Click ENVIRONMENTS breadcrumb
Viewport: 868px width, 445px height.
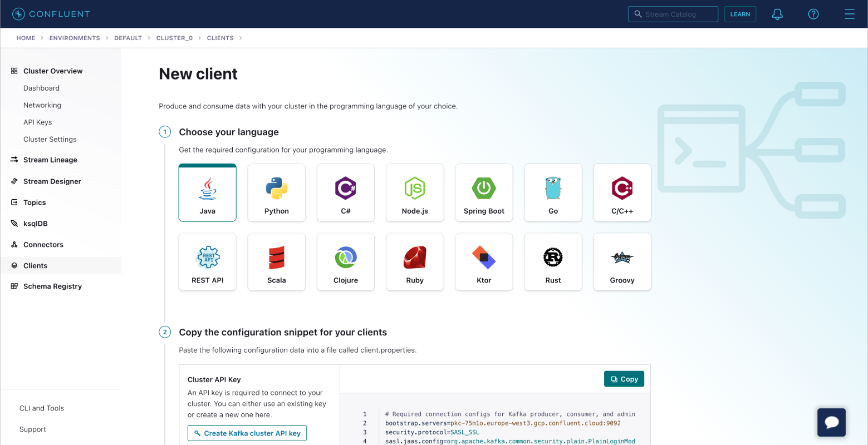(75, 38)
